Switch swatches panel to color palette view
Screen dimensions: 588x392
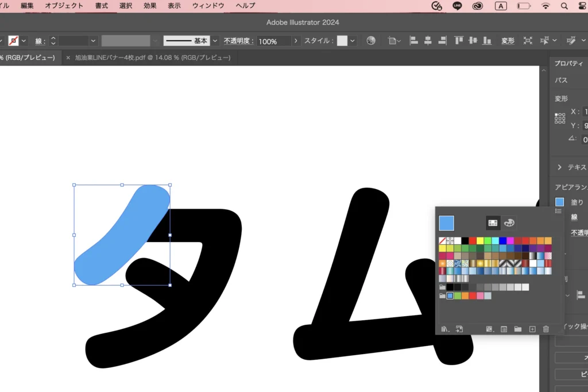click(x=509, y=222)
